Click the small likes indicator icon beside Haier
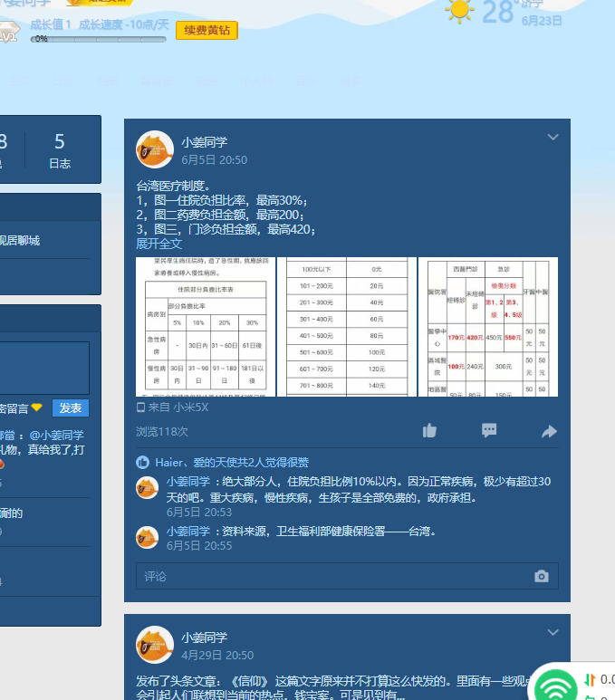 (x=142, y=462)
